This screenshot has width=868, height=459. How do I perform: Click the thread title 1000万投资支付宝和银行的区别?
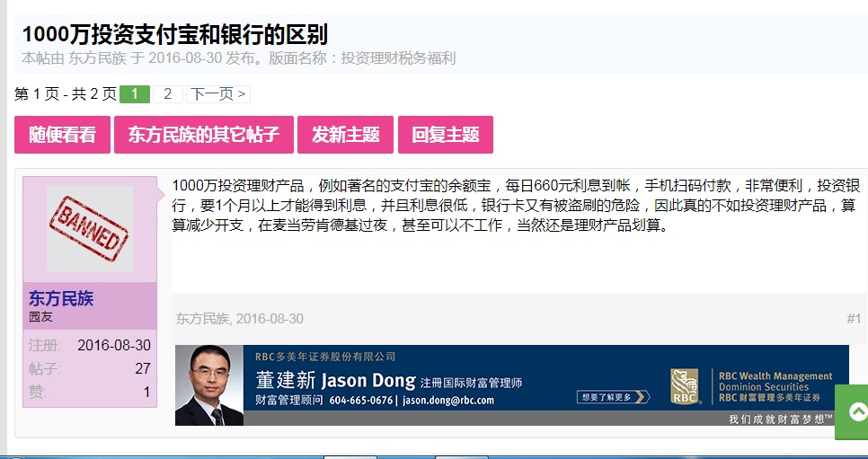click(175, 34)
